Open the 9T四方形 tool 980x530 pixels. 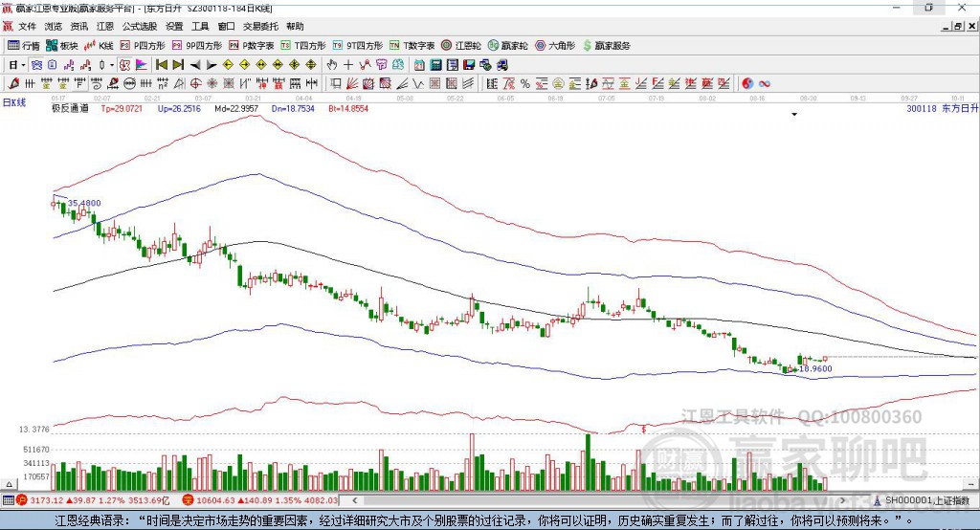[x=358, y=46]
